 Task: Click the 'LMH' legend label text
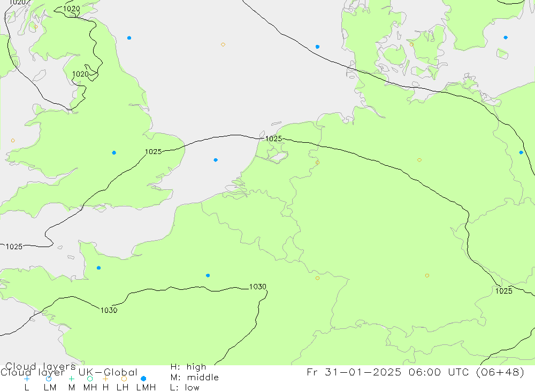point(146,388)
